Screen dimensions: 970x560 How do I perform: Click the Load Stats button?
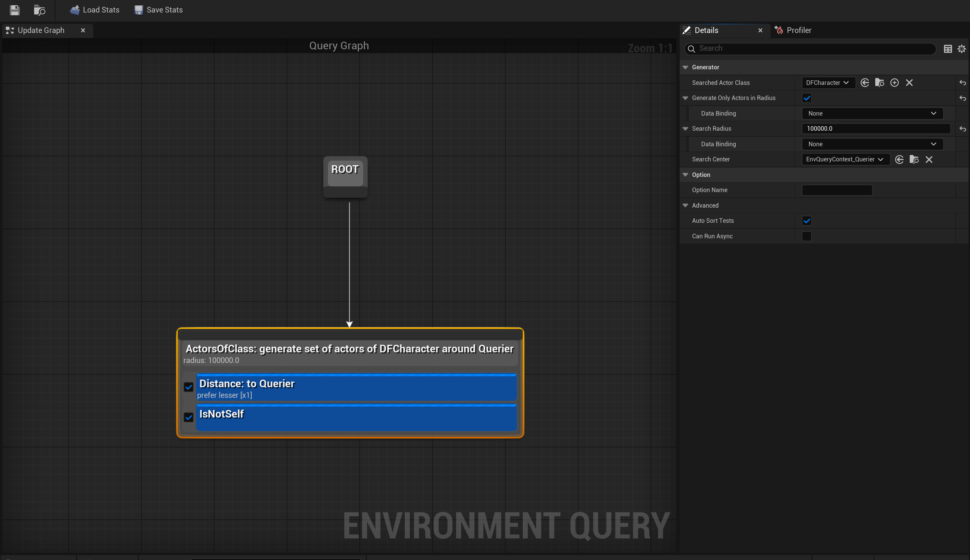[x=95, y=10]
